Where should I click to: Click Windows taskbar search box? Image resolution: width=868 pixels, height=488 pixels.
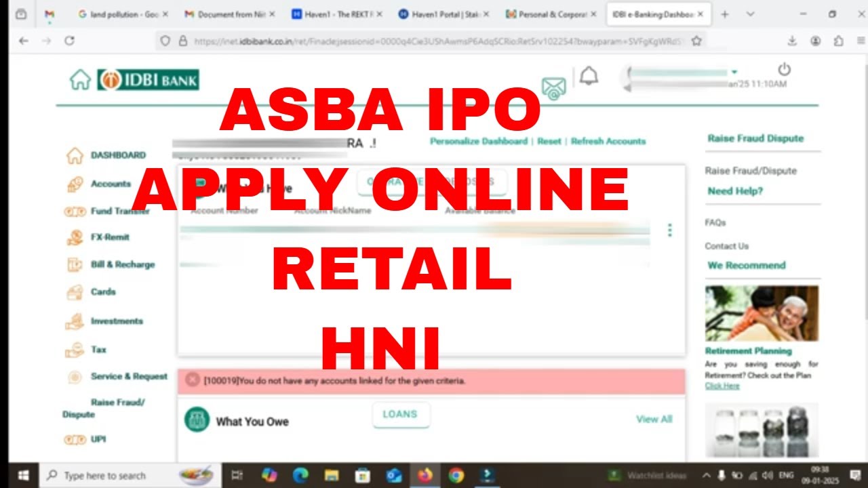129,475
